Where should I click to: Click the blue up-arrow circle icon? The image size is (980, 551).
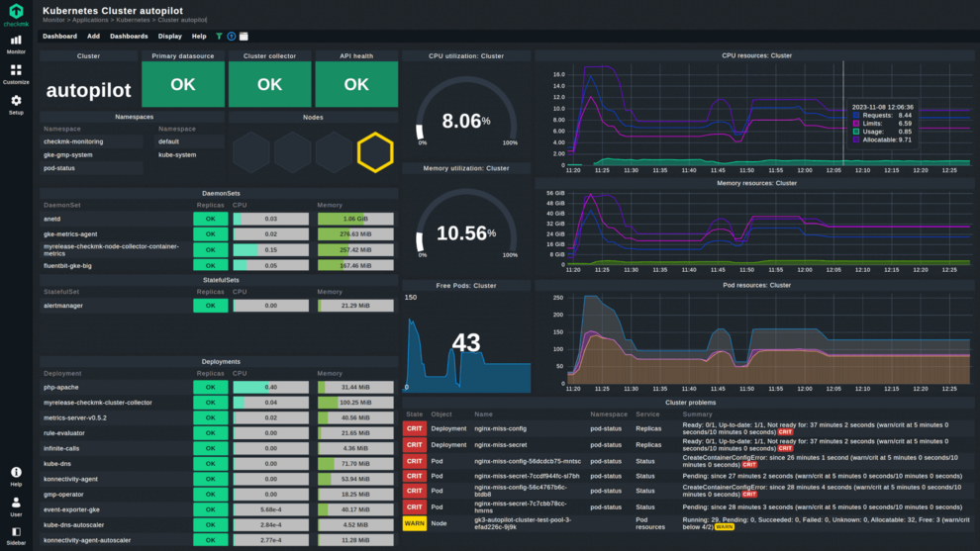click(231, 37)
